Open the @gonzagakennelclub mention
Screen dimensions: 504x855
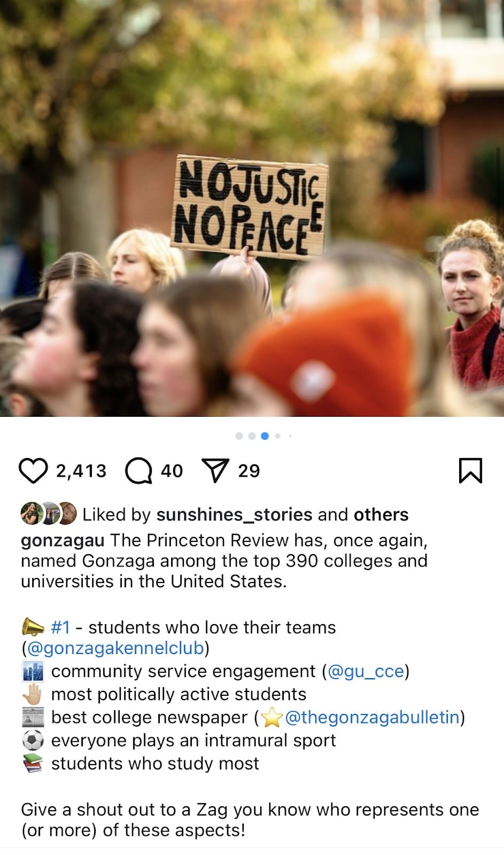tap(115, 648)
